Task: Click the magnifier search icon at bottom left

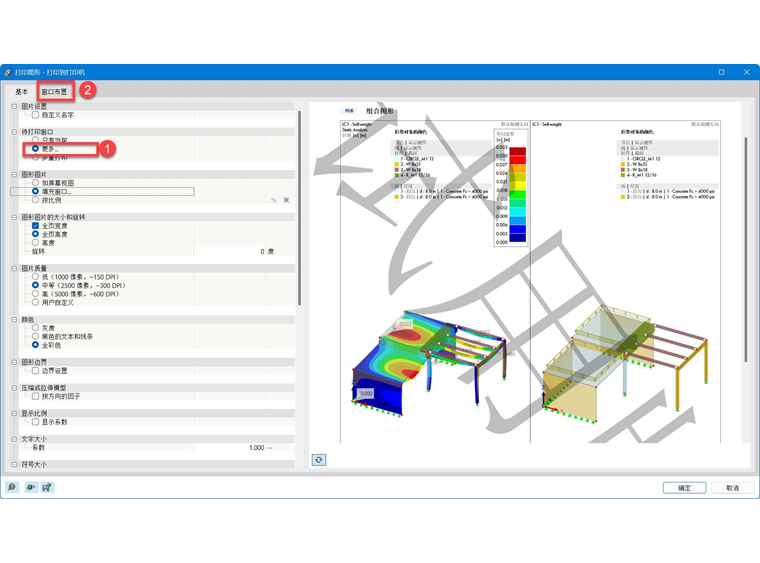Action: click(x=12, y=487)
